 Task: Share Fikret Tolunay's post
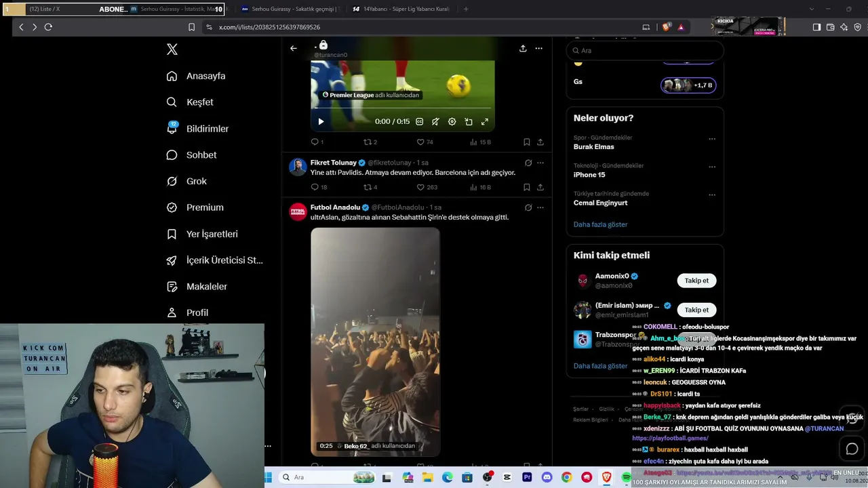pos(540,187)
